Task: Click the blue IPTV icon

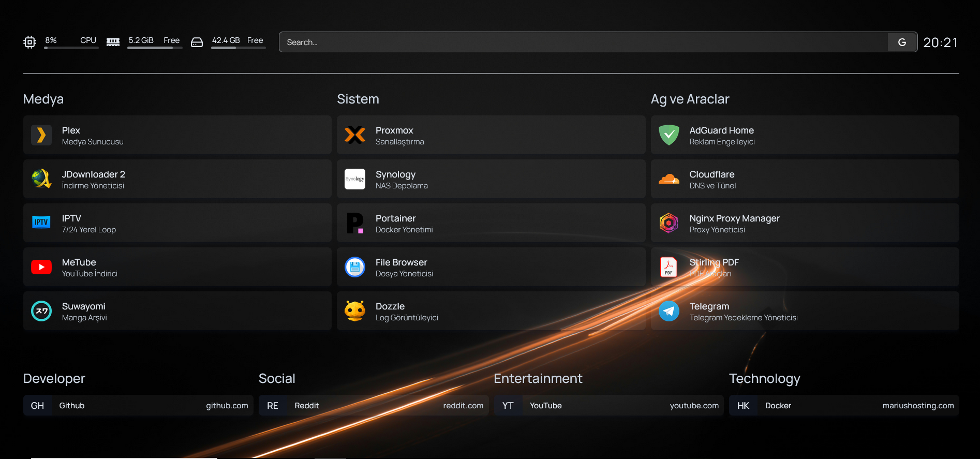Action: (41, 223)
